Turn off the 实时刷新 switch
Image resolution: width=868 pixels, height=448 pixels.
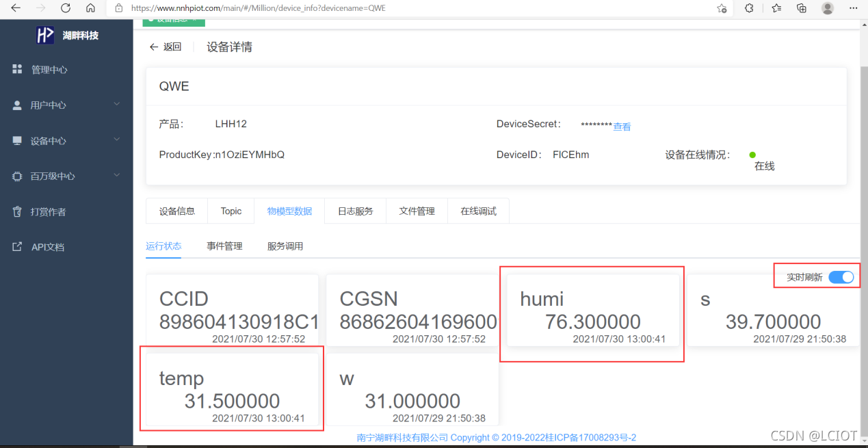841,277
